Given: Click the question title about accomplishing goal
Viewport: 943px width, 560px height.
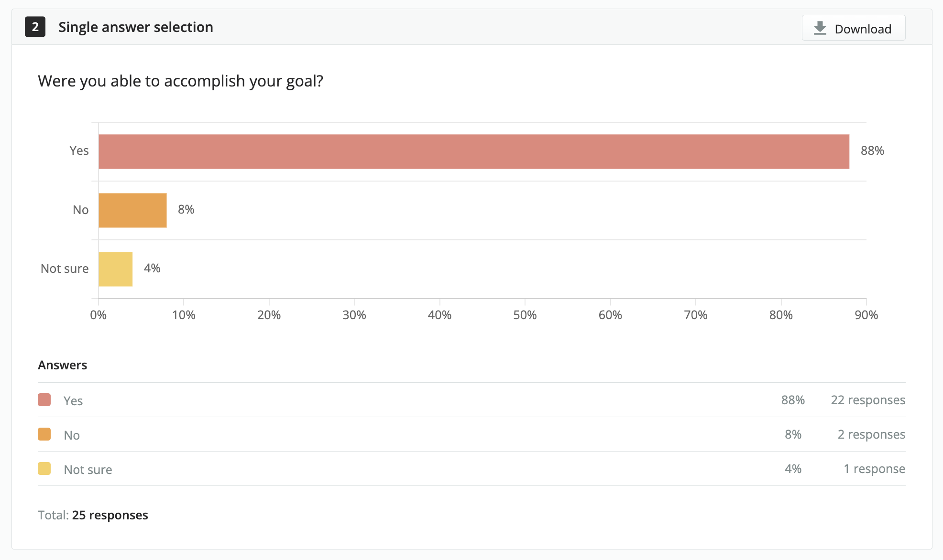Looking at the screenshot, I should pos(181,81).
